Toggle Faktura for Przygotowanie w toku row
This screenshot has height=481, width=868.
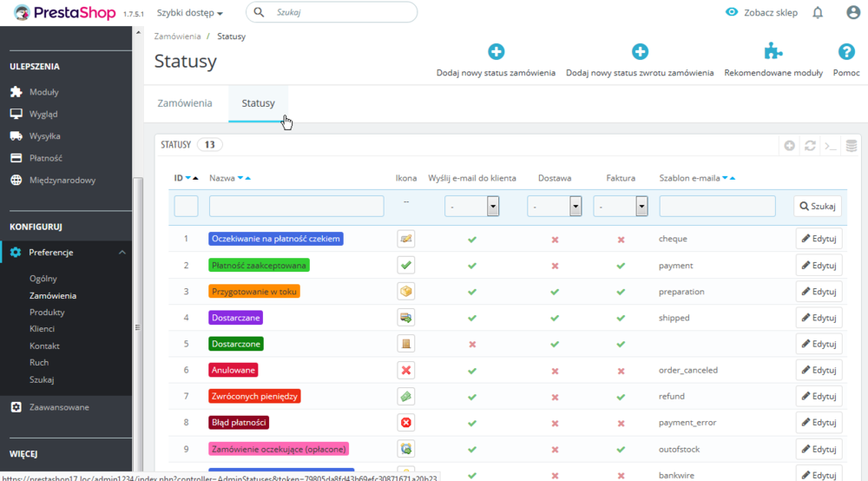click(x=621, y=292)
